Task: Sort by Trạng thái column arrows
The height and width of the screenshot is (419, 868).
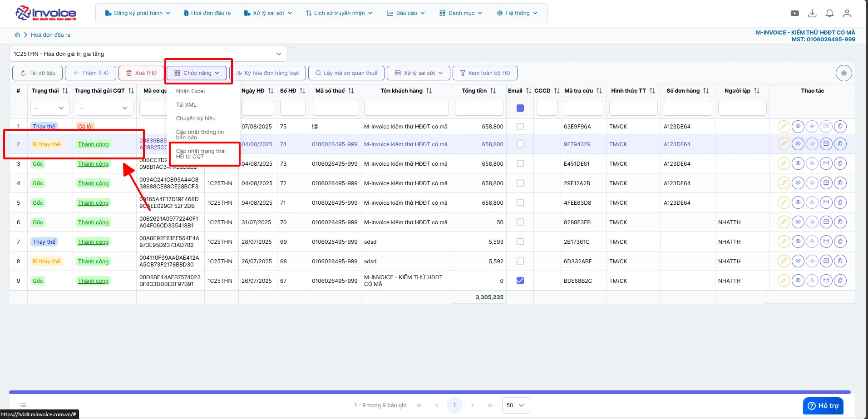Action: pyautogui.click(x=65, y=91)
